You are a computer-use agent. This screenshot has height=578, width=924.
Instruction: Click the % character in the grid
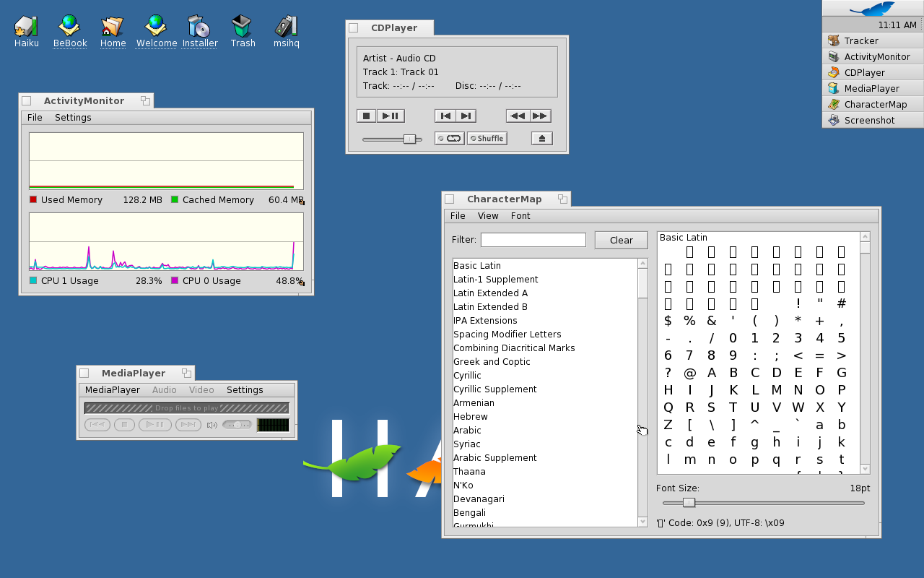tap(689, 321)
